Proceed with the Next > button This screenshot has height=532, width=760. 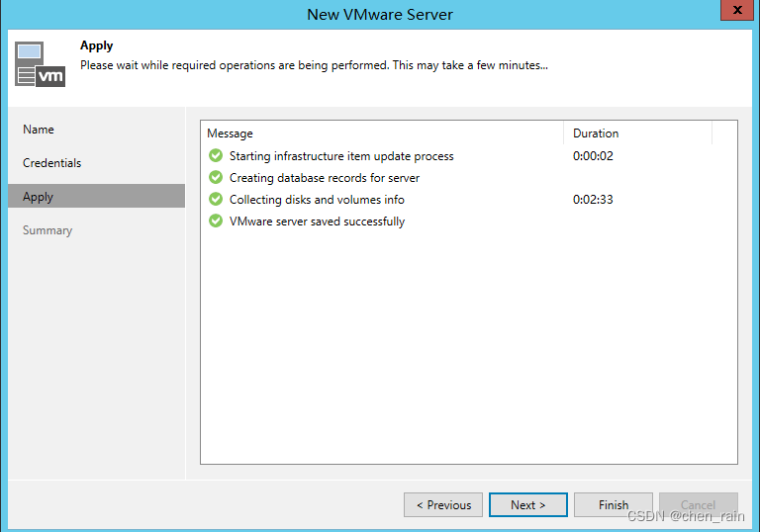click(528, 505)
